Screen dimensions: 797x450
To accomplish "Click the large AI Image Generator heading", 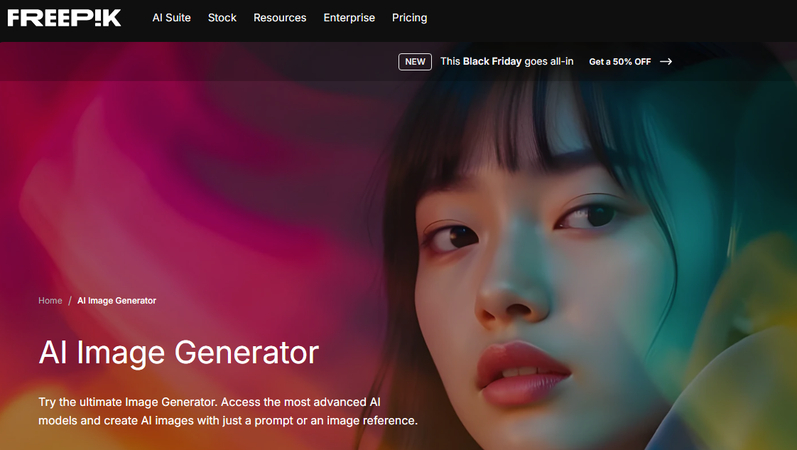I will pos(178,352).
